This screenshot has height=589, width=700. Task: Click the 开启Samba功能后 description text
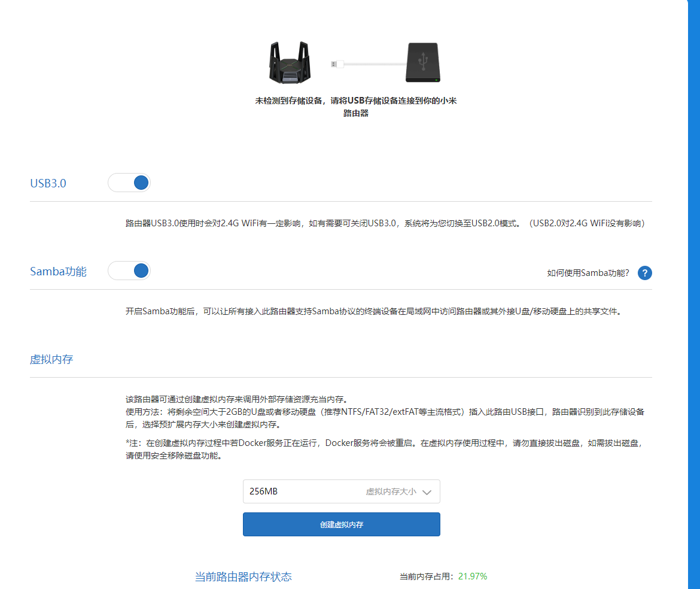click(374, 311)
